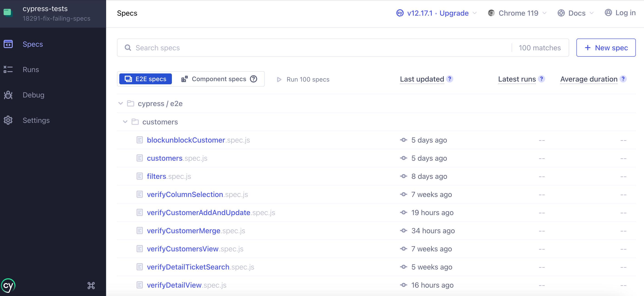Open verifyCustomerAddAndUpdate spec file
Viewport: 644px width, 296px height.
click(199, 212)
